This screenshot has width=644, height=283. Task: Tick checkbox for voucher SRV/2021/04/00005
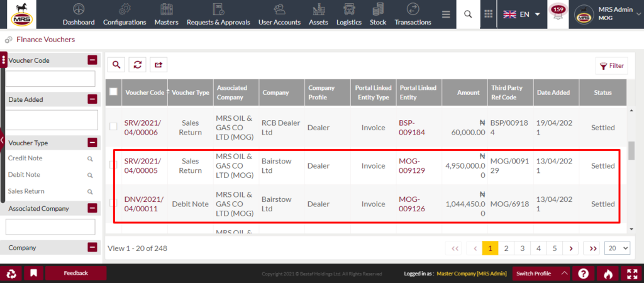[x=113, y=165]
